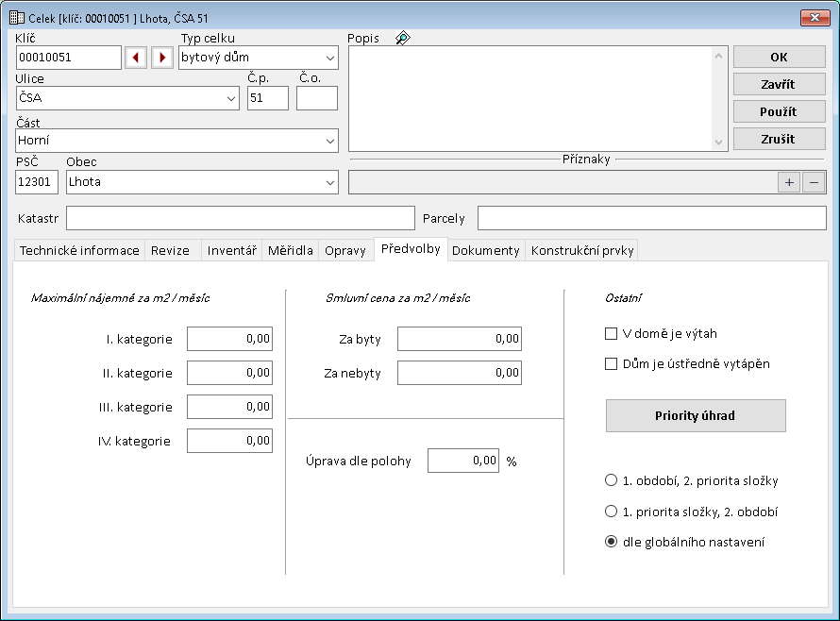The width and height of the screenshot is (840, 621).
Task: Click the Použít button
Action: (779, 111)
